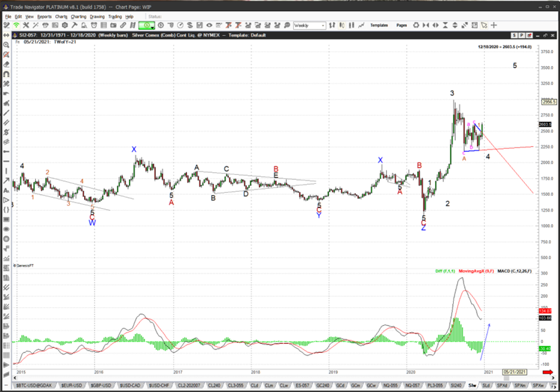The height and width of the screenshot is (392, 560).
Task: Click the expand vertically arrows icon
Action: [454, 25]
